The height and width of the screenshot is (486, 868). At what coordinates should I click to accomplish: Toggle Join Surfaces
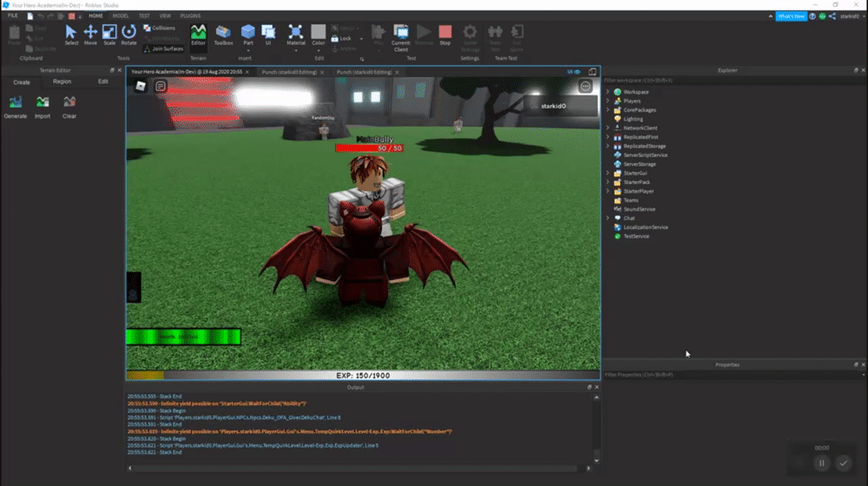(163, 49)
